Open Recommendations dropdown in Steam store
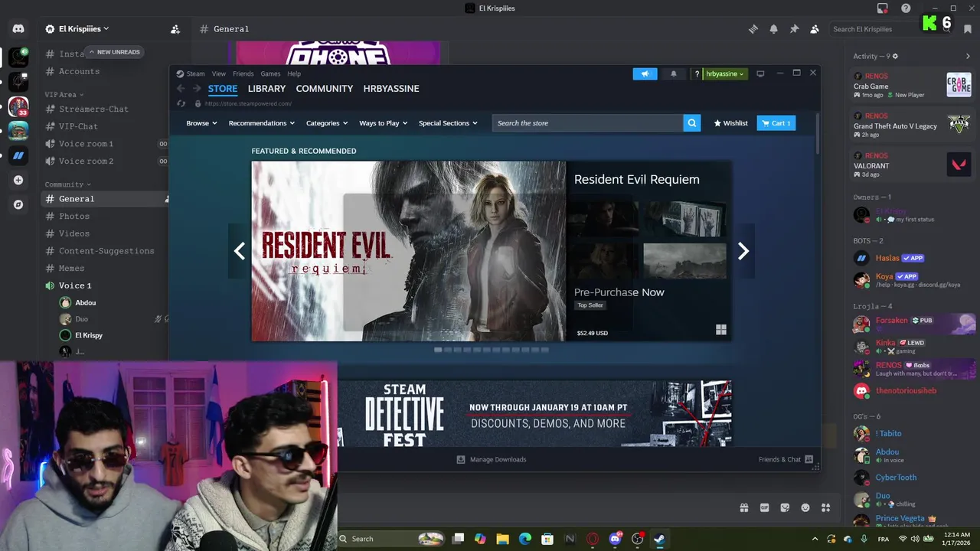This screenshot has width=980, height=551. pos(262,122)
